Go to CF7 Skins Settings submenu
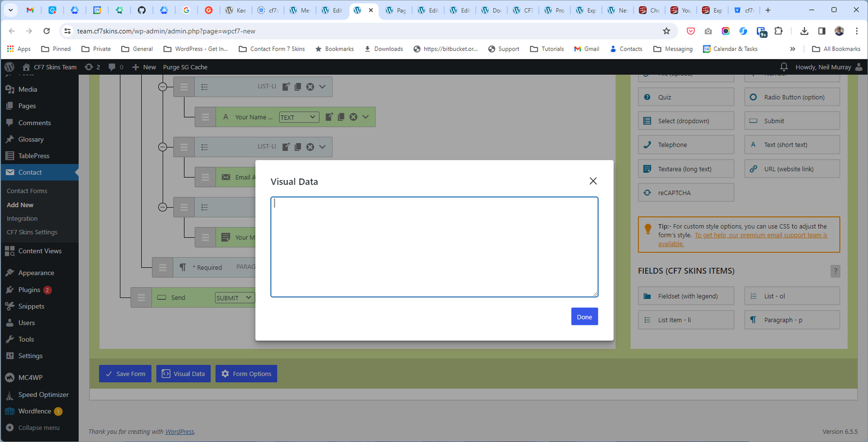The height and width of the screenshot is (442, 868). pyautogui.click(x=32, y=232)
